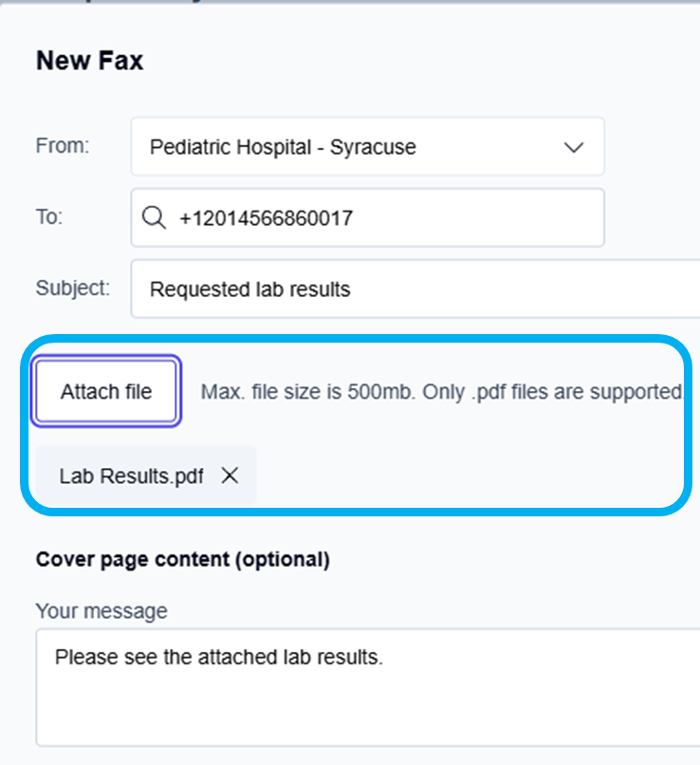Open the Pediatric Hospital - Syracuse sender selector
The height and width of the screenshot is (765, 700).
[368, 146]
